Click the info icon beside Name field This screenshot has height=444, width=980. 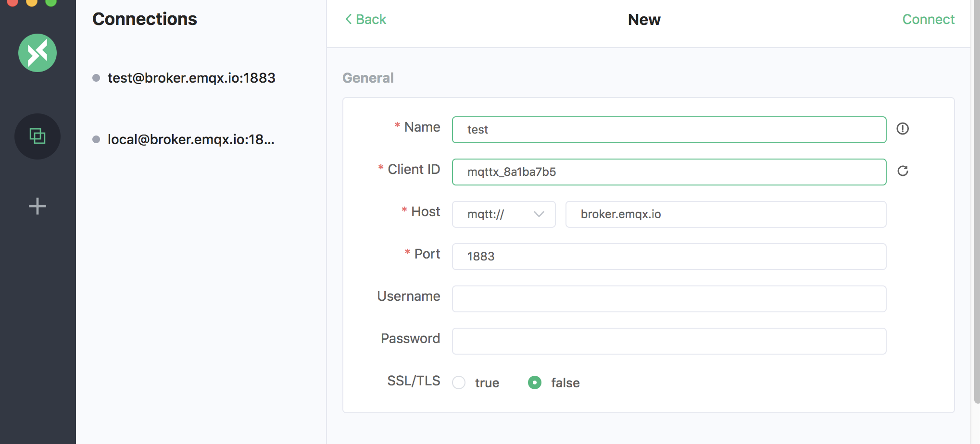pos(903,129)
